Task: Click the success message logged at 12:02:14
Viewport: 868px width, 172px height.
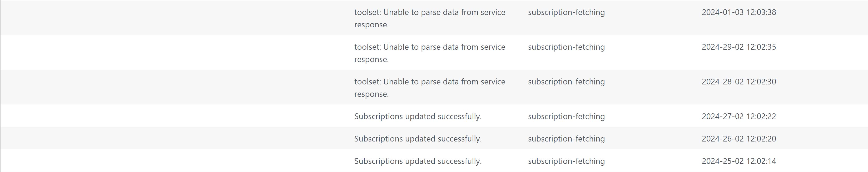Action: coord(418,161)
